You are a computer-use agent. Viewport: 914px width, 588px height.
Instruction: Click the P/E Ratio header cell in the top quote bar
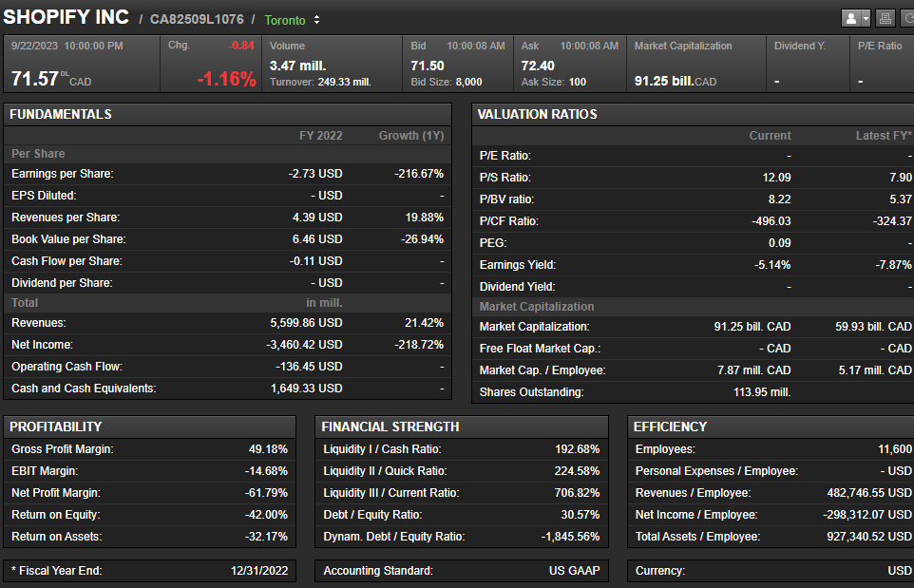(x=880, y=46)
